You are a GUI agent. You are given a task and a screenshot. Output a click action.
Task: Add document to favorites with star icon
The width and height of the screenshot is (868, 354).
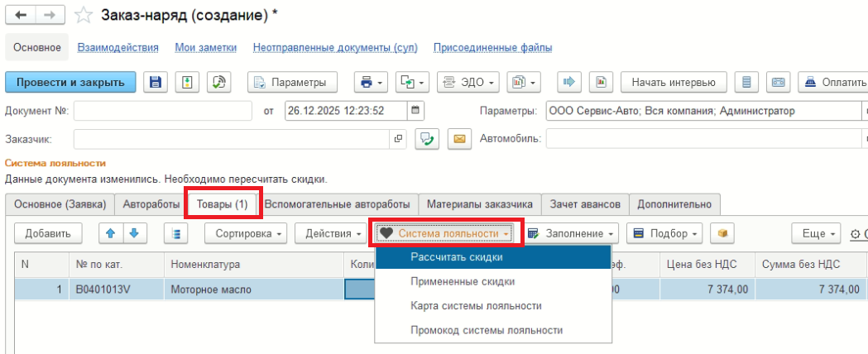(x=84, y=15)
